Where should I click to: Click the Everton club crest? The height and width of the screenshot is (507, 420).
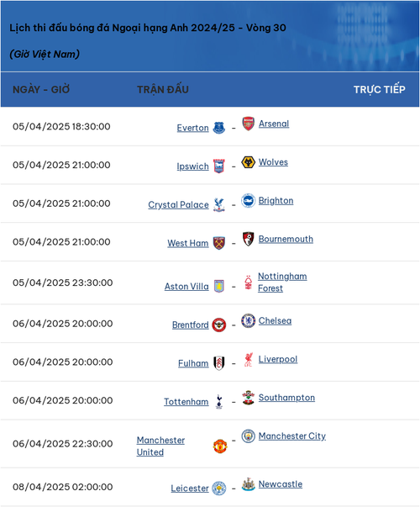pos(218,128)
